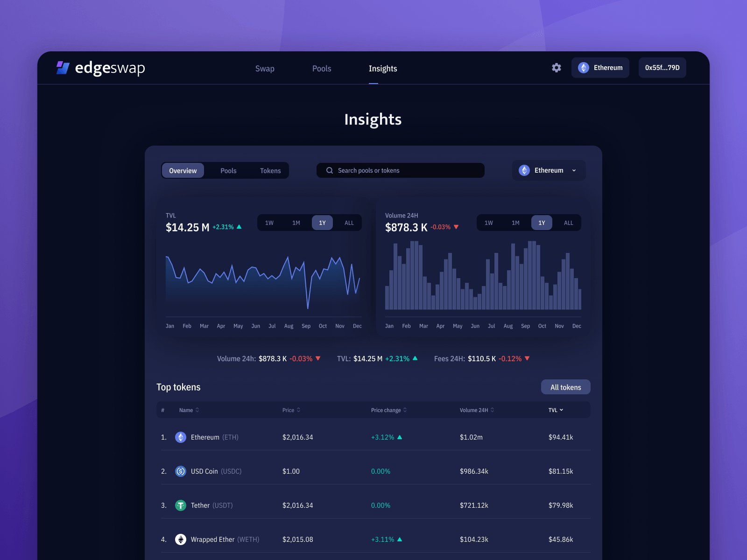
Task: Sort table by Price change column
Action: pyautogui.click(x=389, y=410)
